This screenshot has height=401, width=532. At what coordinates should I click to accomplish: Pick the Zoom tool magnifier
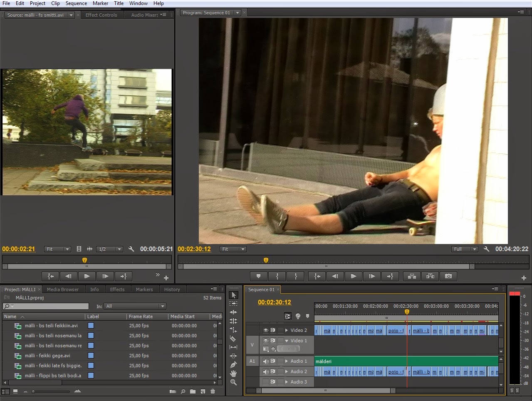click(233, 382)
